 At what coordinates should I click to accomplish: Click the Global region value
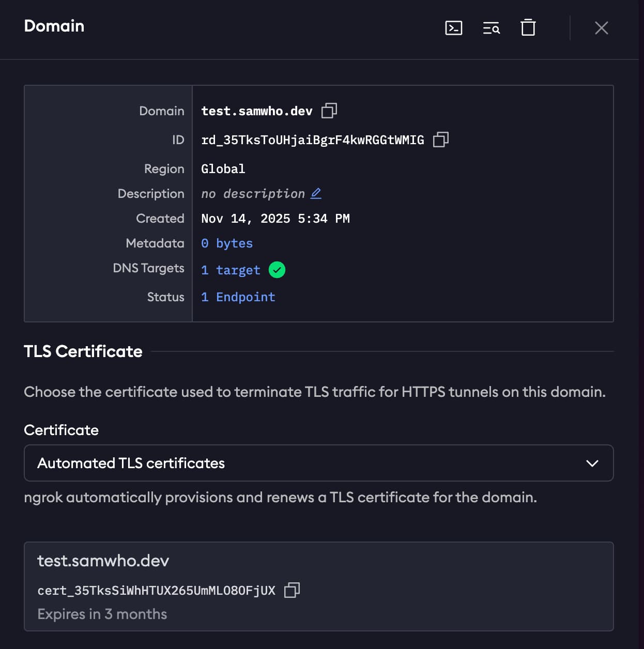tap(223, 168)
